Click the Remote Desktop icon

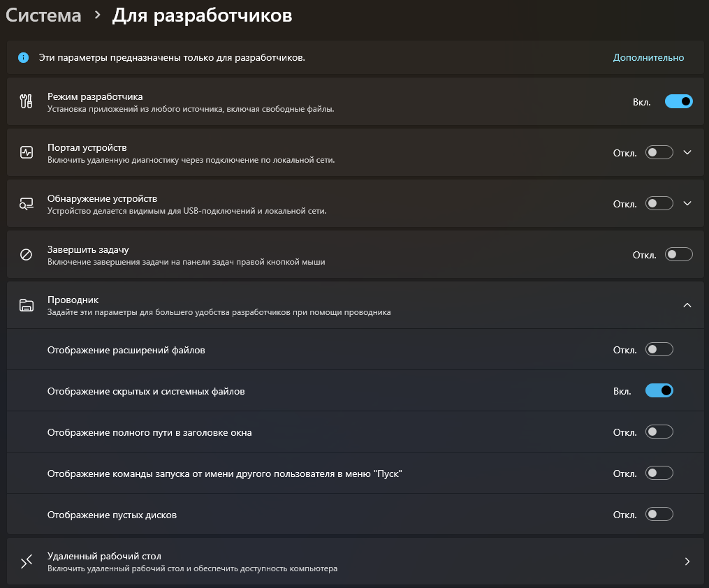click(x=27, y=561)
